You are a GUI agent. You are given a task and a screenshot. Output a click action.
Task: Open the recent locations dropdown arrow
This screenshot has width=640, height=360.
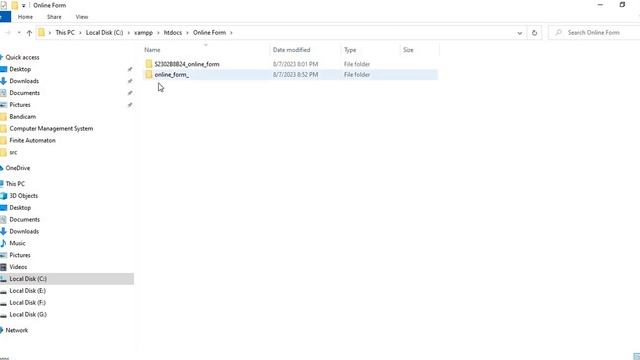(19, 33)
